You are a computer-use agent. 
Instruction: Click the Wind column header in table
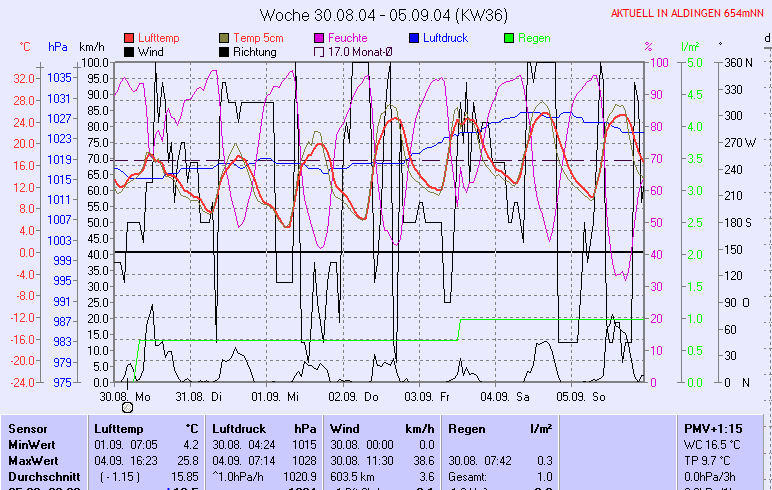pos(344,428)
